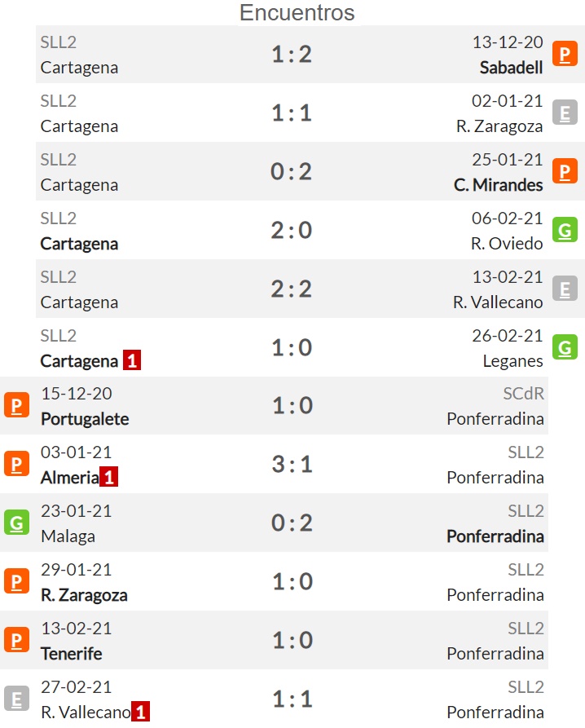Screen dimensions: 585x728
Task: Click the orange P badge beside Tenerife
Action: [x=16, y=640]
